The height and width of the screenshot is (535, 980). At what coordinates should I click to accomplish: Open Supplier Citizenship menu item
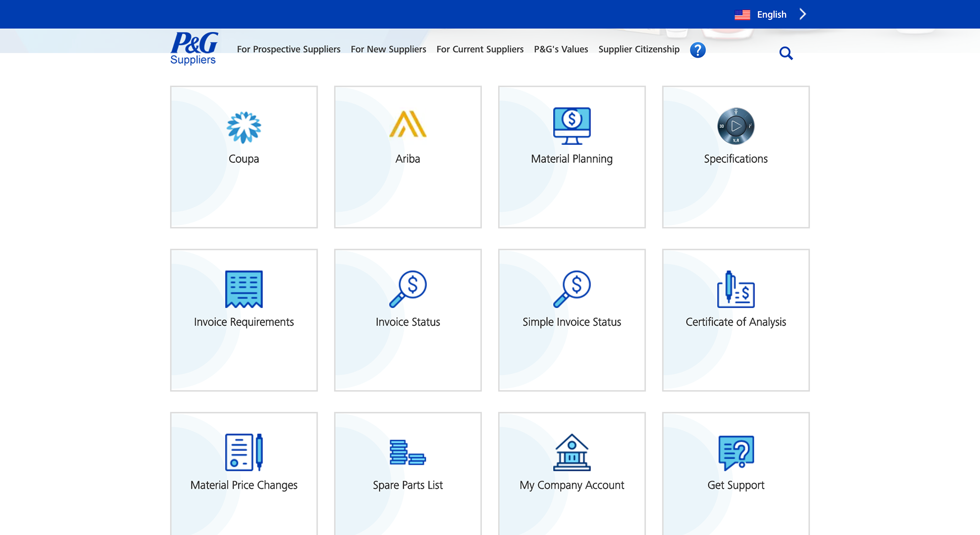coord(639,49)
